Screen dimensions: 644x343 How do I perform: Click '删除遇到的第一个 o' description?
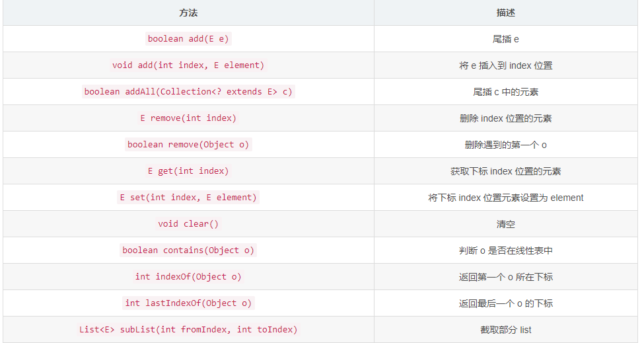[505, 145]
